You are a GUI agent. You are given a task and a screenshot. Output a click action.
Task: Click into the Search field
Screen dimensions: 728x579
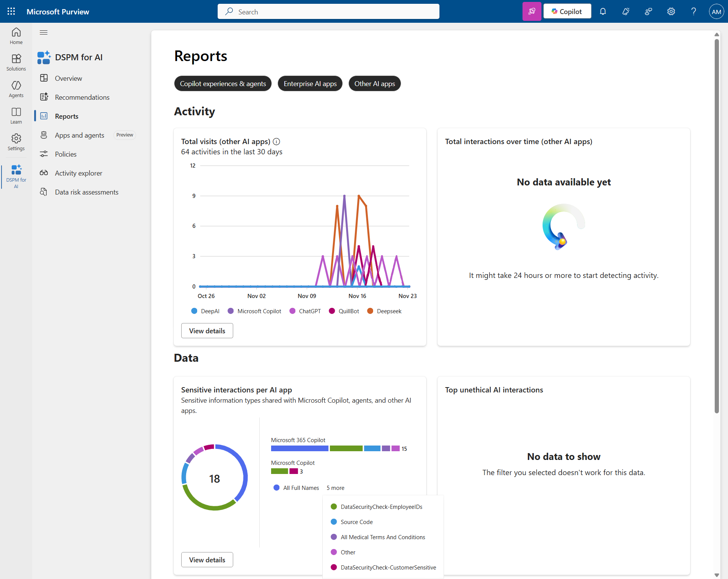click(328, 11)
